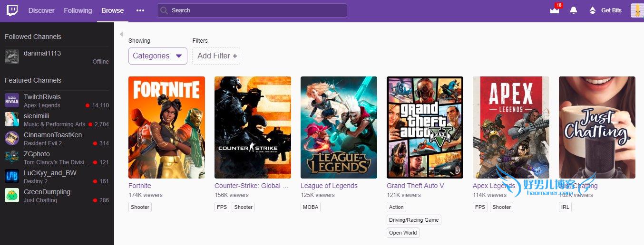Click GreenDumpling channel avatar
The image size is (644, 245).
click(12, 195)
